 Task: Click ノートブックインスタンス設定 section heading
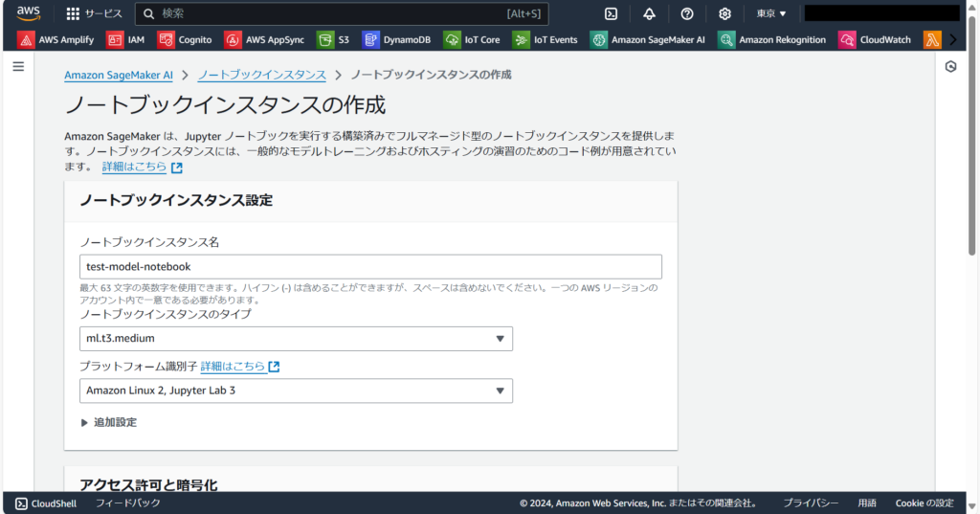coord(176,201)
